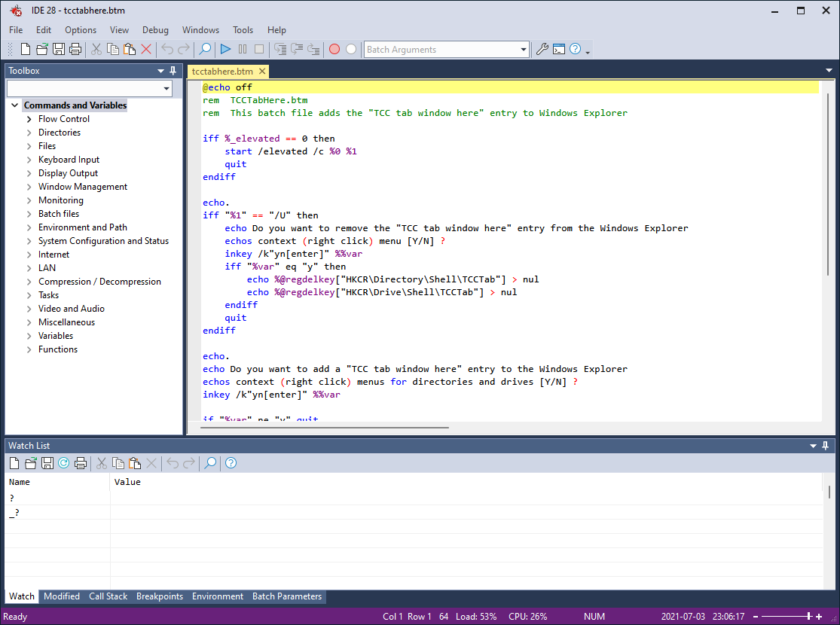Print the batch file from main toolbar
The image size is (840, 625).
tap(75, 49)
